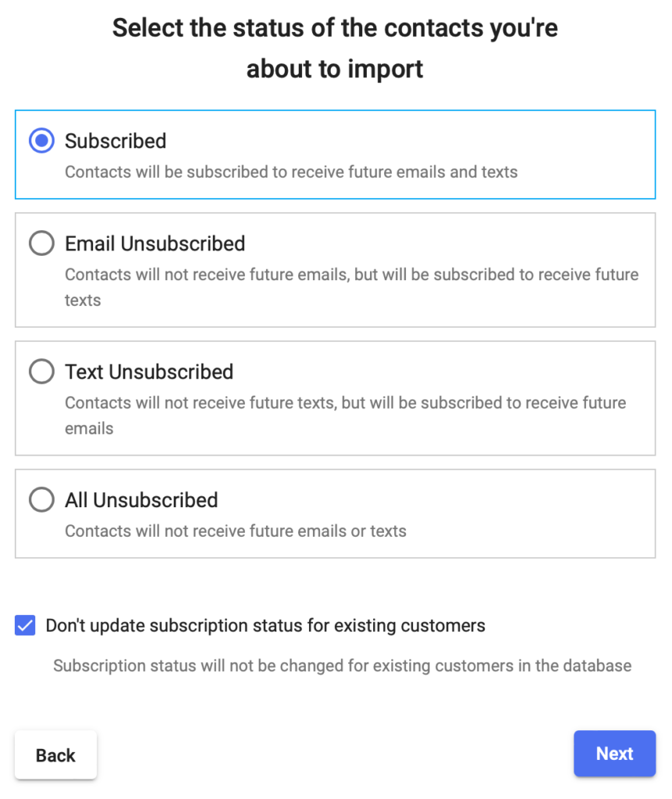Click the helper text about existing customers in the database
The width and height of the screenshot is (672, 799).
click(x=342, y=666)
